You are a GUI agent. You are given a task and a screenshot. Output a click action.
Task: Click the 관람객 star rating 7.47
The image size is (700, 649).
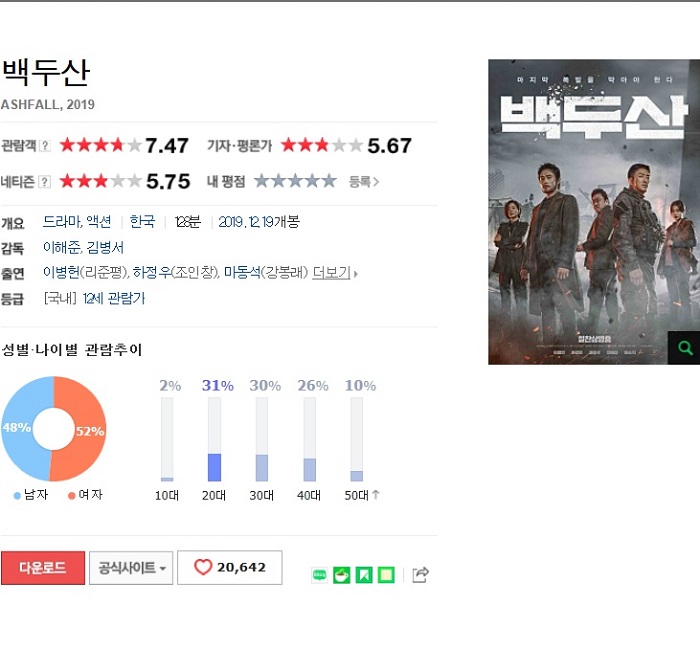124,146
